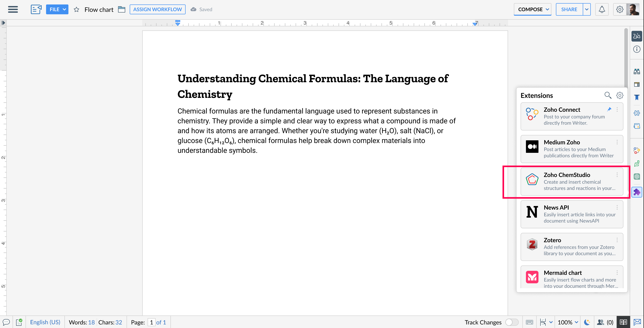Click the ASSIGN WORKFLOW button
This screenshot has width=644, height=328.
[x=157, y=9]
